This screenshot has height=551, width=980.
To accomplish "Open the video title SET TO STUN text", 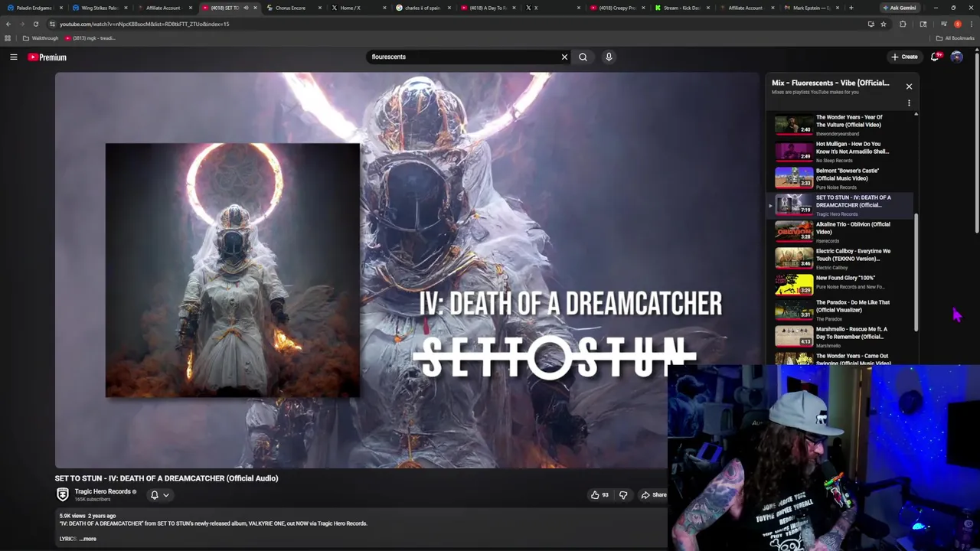I will click(x=166, y=478).
